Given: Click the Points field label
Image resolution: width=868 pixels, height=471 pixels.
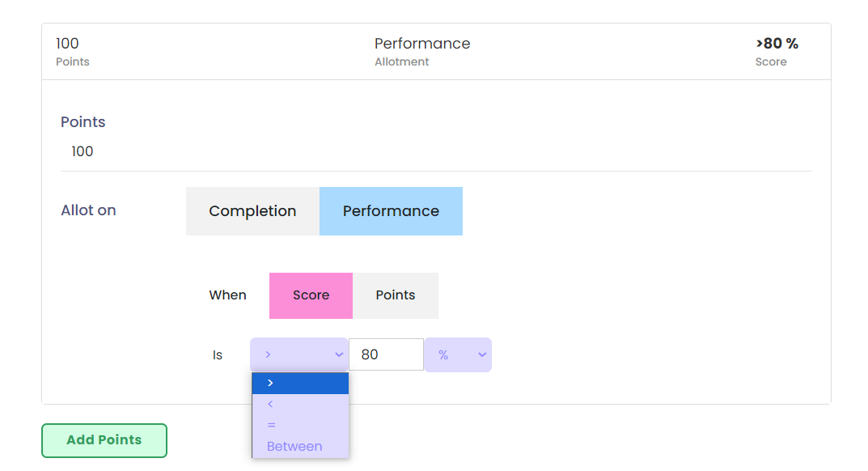Looking at the screenshot, I should click(83, 122).
